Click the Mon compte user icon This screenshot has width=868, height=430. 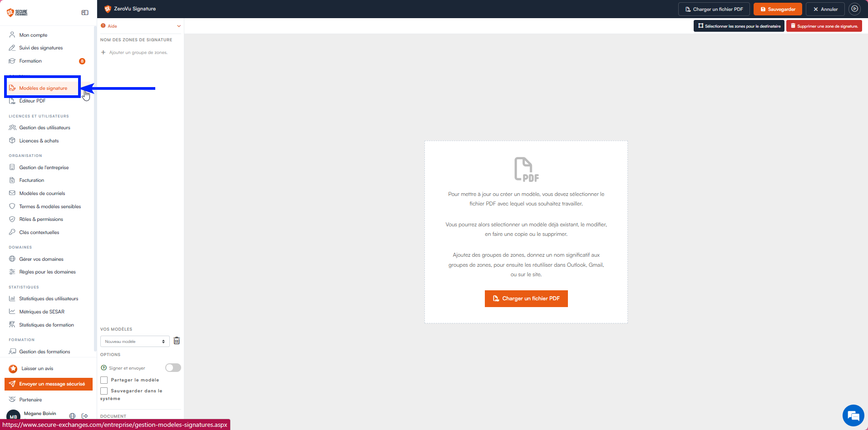point(12,35)
